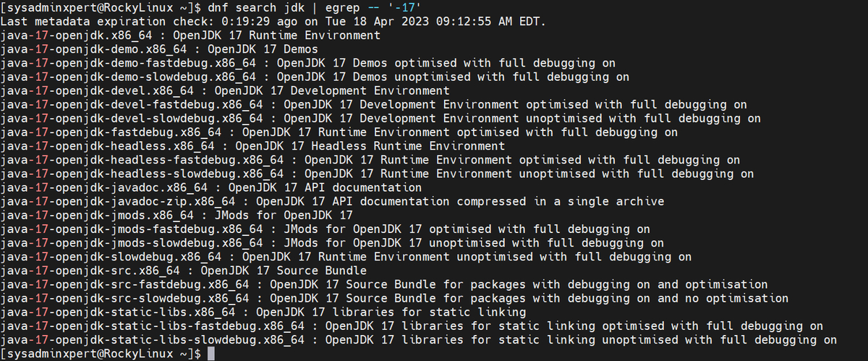Click 'java-17-openjdk-devel-fastdebug.x86_64' package name
The image size is (868, 361).
tap(132, 104)
